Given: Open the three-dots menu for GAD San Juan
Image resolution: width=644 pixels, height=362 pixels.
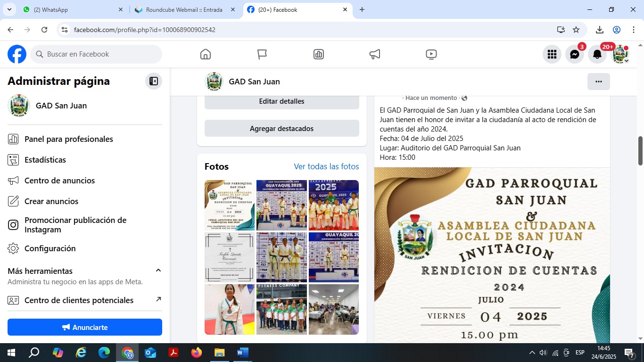Looking at the screenshot, I should (598, 82).
